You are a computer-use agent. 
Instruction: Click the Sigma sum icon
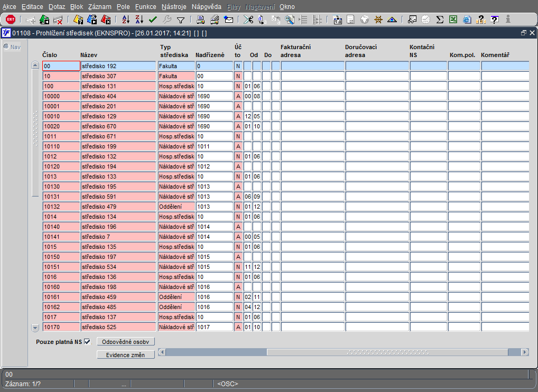coord(440,20)
